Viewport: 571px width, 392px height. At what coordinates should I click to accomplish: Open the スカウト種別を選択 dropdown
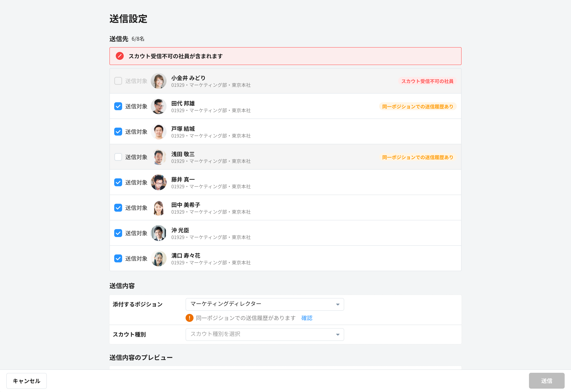[264, 334]
